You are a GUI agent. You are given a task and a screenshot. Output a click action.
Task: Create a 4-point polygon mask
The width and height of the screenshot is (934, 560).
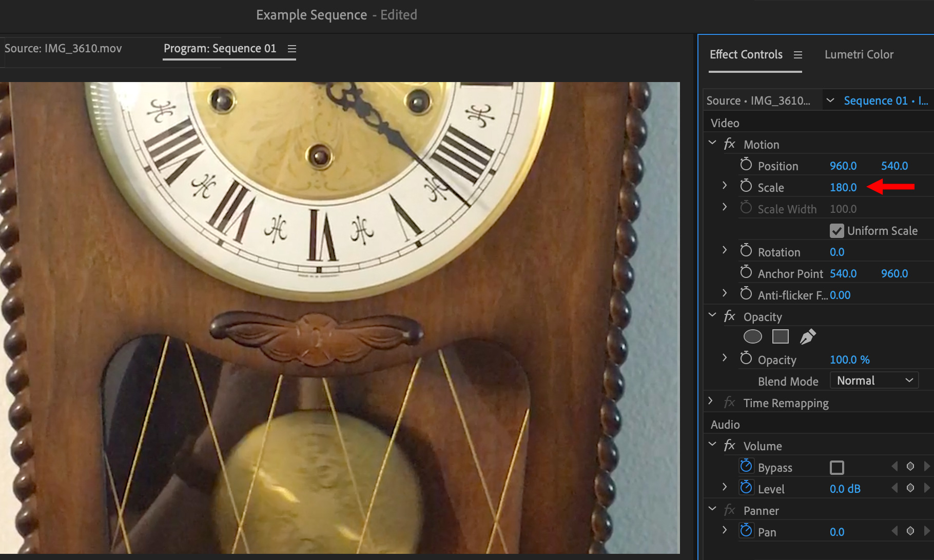780,337
